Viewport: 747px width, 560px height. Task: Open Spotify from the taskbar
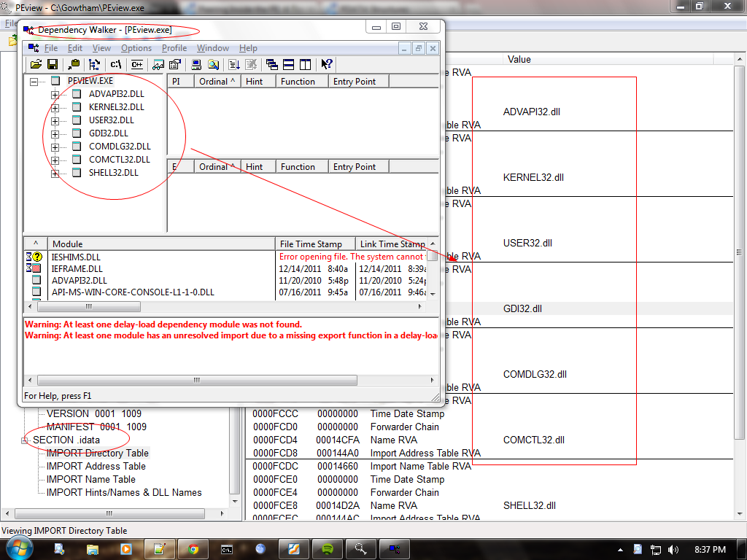(x=327, y=548)
